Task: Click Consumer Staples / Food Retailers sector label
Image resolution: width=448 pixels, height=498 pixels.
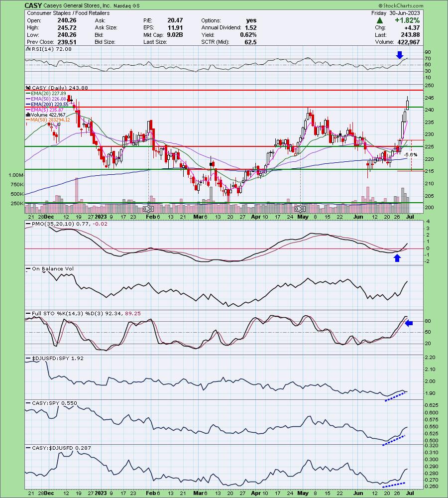Action: coord(68,13)
